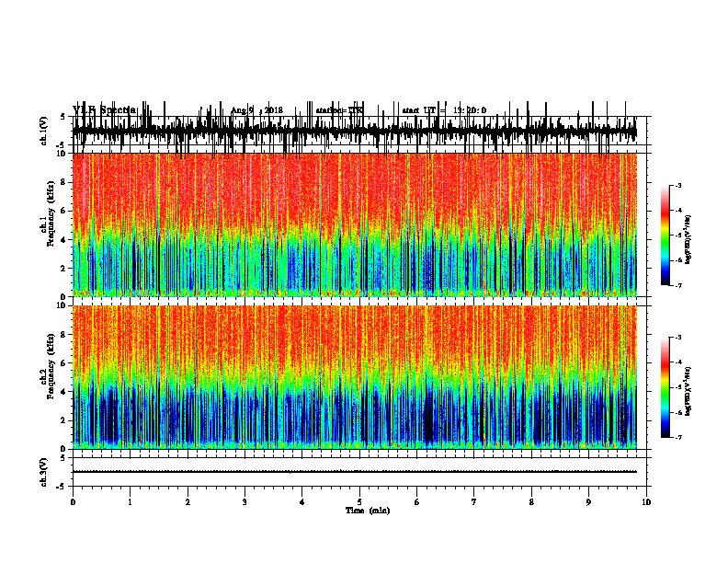This screenshot has height=563, width=728.
Task: Click the ch.3 flat voltage trace
Action: pyautogui.click(x=355, y=472)
